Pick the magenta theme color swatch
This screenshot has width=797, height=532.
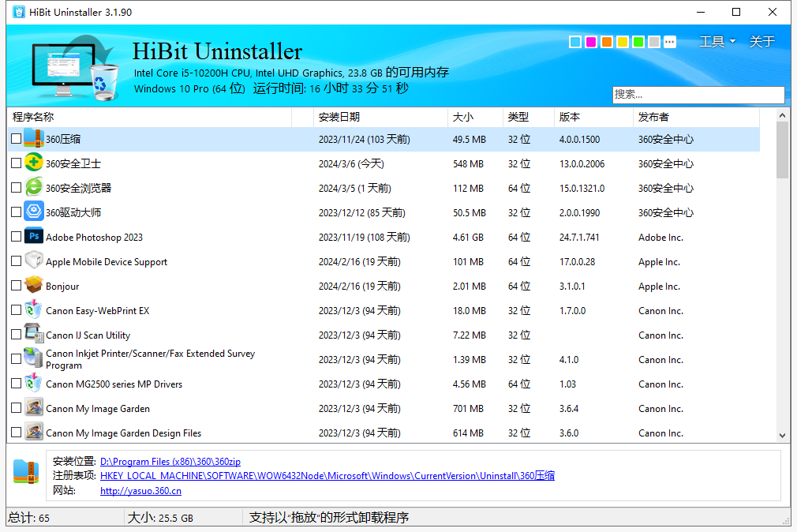(x=591, y=42)
